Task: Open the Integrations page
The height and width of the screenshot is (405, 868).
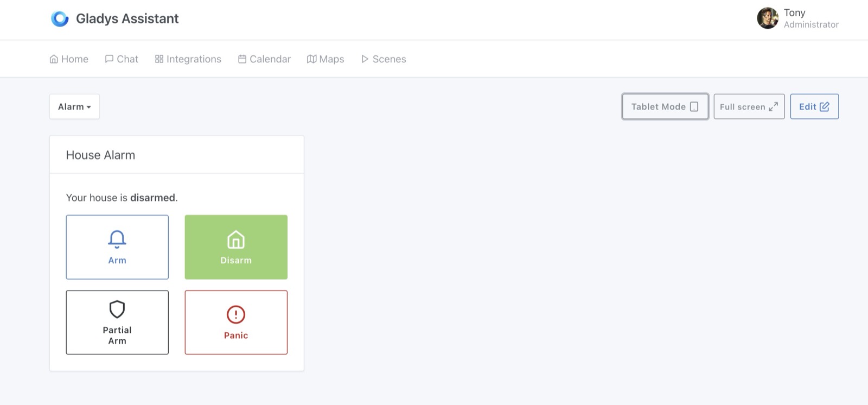Action: pos(188,59)
